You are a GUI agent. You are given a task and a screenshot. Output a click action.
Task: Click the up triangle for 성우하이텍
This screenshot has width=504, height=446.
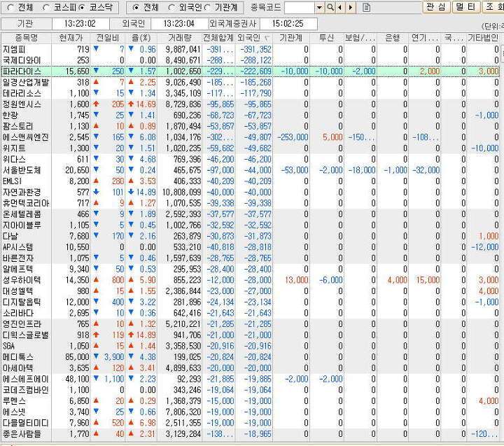pos(96,280)
